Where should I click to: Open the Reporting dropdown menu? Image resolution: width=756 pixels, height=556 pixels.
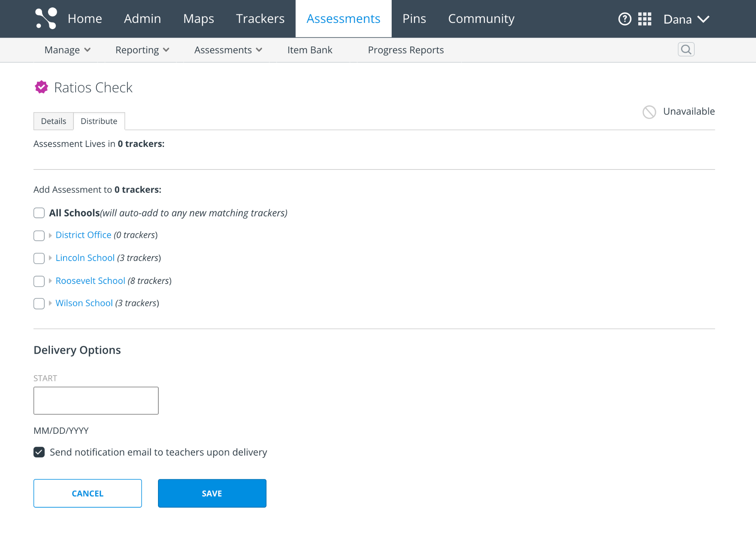pos(142,50)
